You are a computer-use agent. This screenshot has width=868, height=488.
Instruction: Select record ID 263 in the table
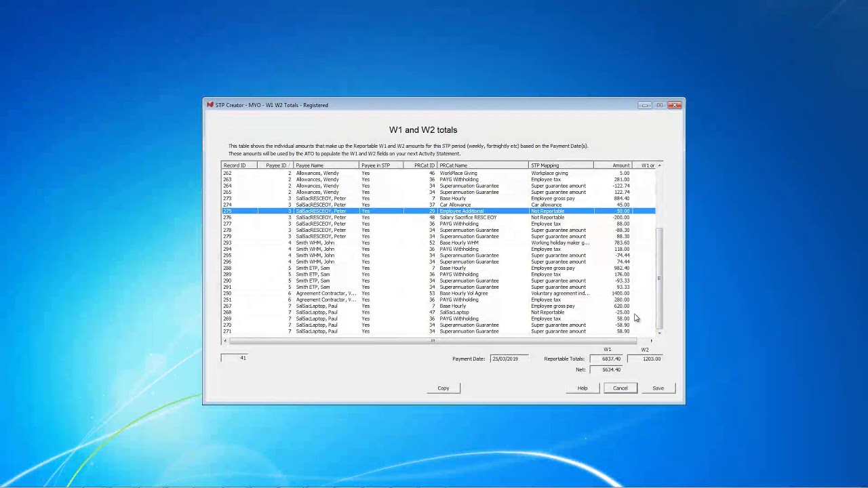227,180
